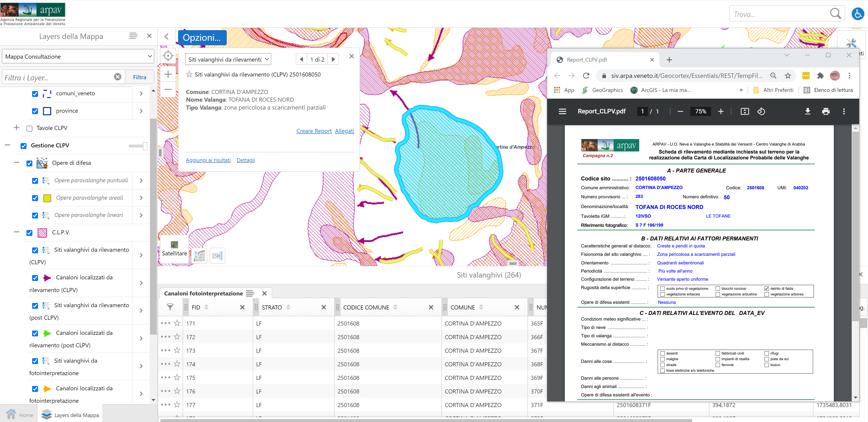
Task: Open Chrome extensions puzzle icon
Action: (x=820, y=75)
